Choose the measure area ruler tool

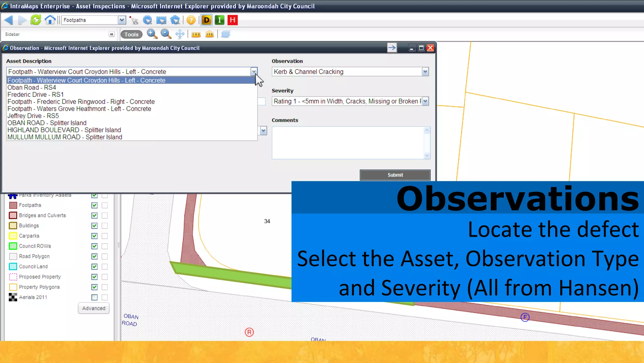[x=209, y=34]
